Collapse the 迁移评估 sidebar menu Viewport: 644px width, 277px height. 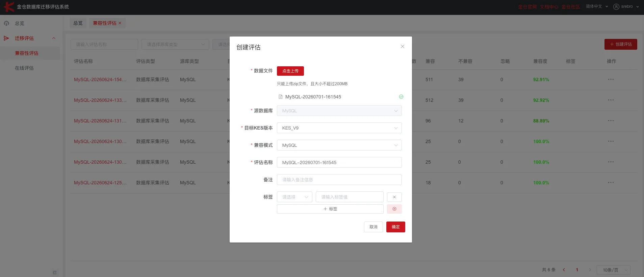point(54,38)
